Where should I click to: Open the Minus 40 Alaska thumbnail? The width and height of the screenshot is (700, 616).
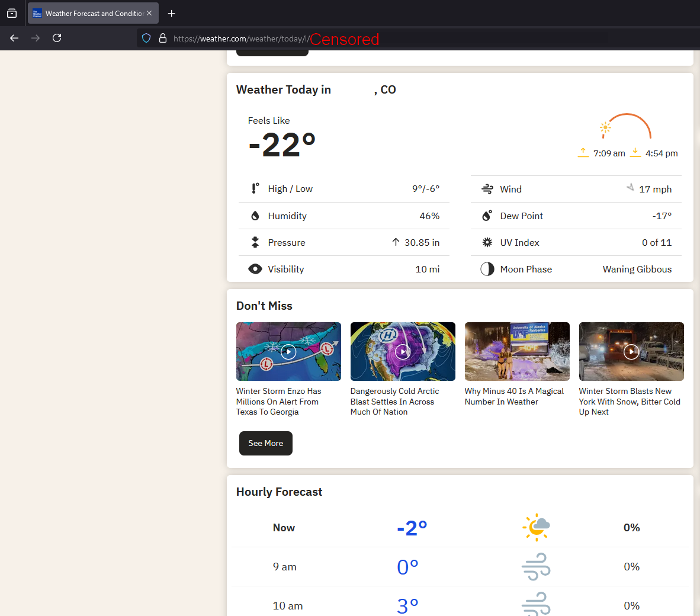coord(517,351)
